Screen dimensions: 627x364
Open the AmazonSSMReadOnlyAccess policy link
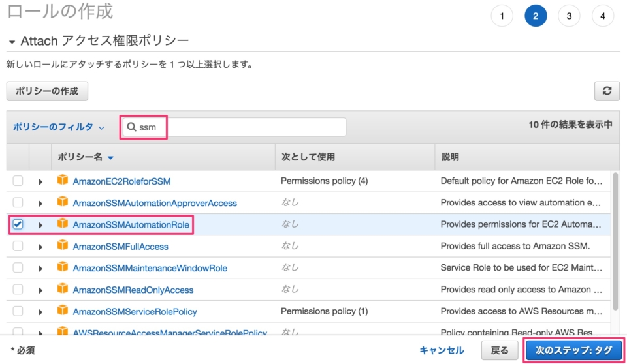coord(133,290)
